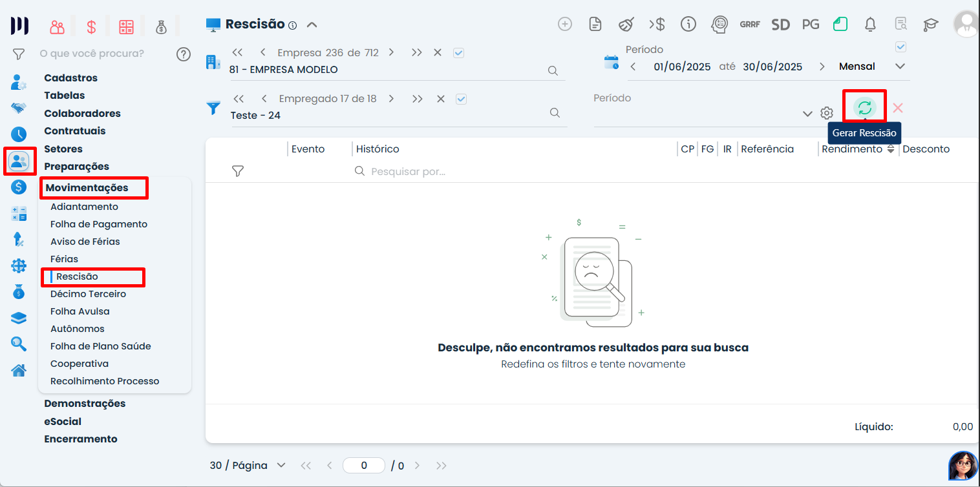Select Décimo Terceiro in Movimentações menu
The image size is (980, 487).
point(89,294)
